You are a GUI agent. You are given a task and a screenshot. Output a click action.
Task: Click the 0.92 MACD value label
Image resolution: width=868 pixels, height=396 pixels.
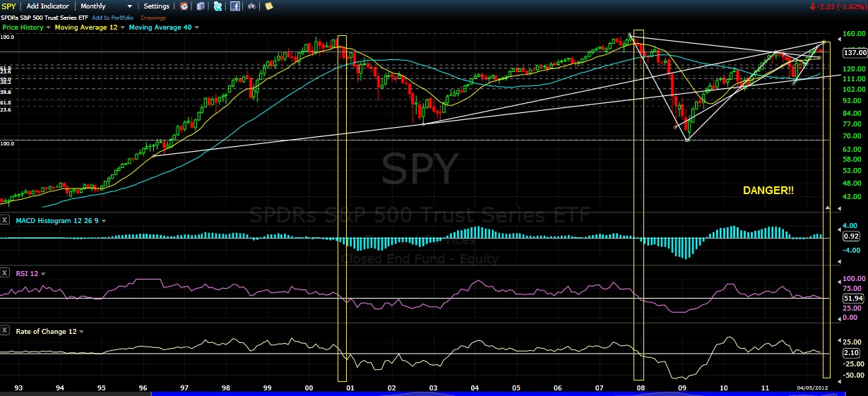[x=851, y=237]
